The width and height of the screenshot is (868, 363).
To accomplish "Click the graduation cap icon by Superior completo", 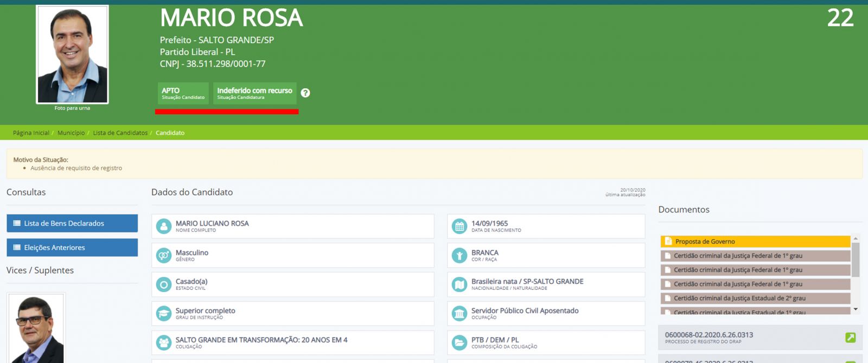I will tap(164, 313).
